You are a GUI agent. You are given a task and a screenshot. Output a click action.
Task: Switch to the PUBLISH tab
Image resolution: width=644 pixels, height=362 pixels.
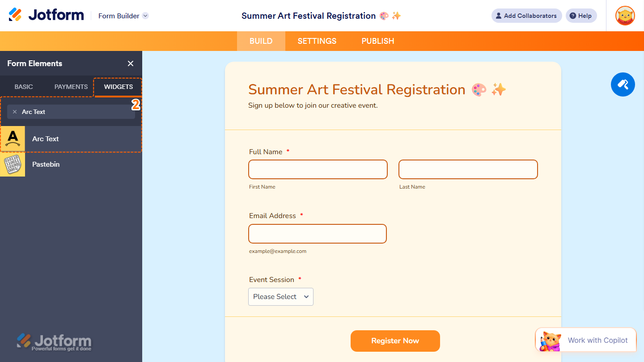click(x=377, y=41)
